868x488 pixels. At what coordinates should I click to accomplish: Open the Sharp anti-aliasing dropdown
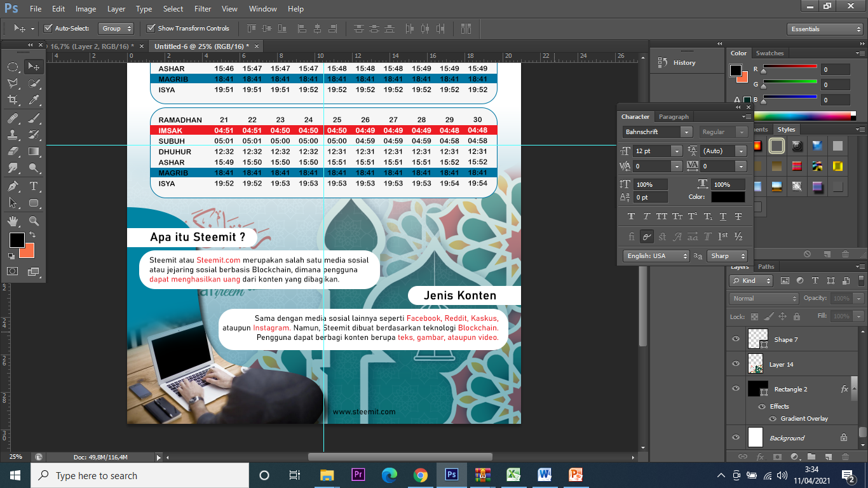click(x=726, y=256)
